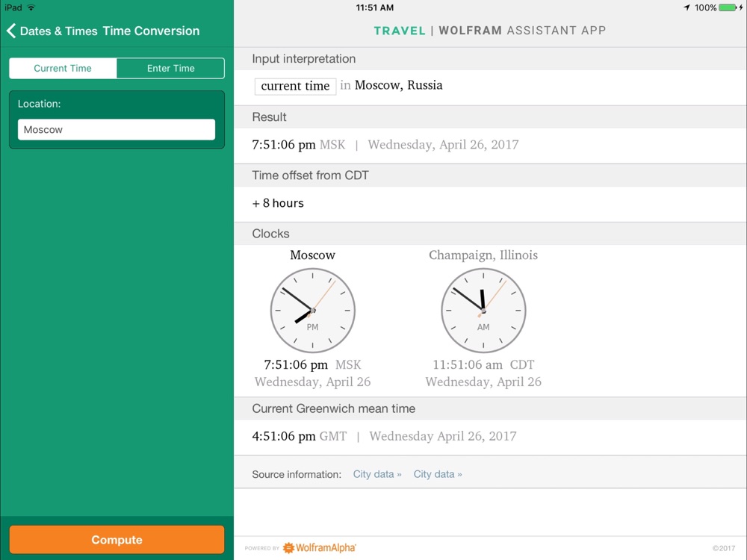Screen dimensions: 747x560
Task: Tap the 'Input interpretation' section header
Action: 304,59
